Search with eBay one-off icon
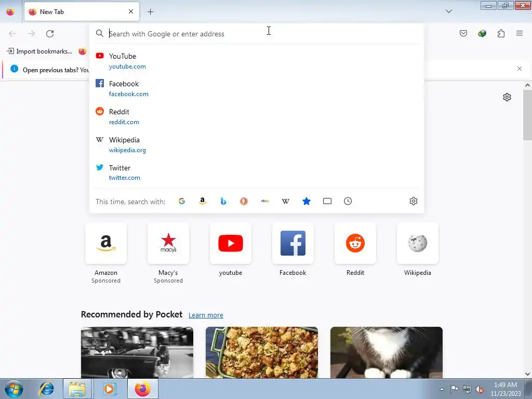Screen dimensions: 532x399 click(265, 201)
